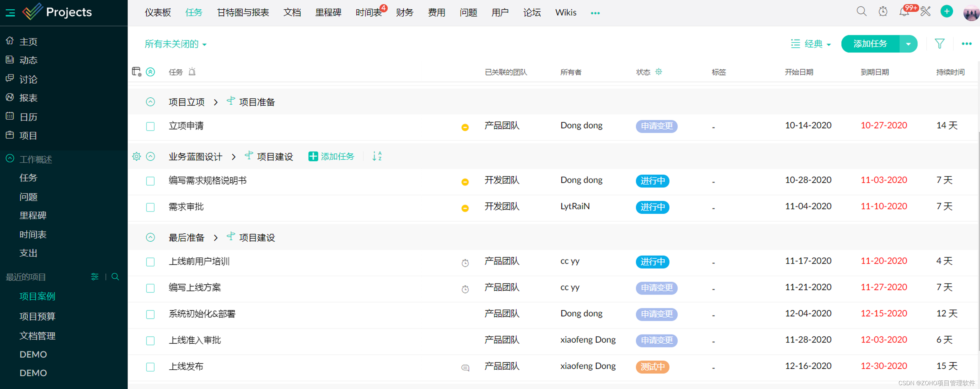This screenshot has width=980, height=389.
Task: Open the timer clock icon in top bar
Action: click(x=883, y=11)
